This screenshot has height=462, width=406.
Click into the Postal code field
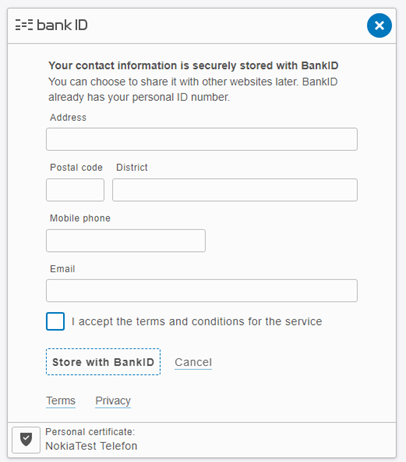tap(75, 190)
